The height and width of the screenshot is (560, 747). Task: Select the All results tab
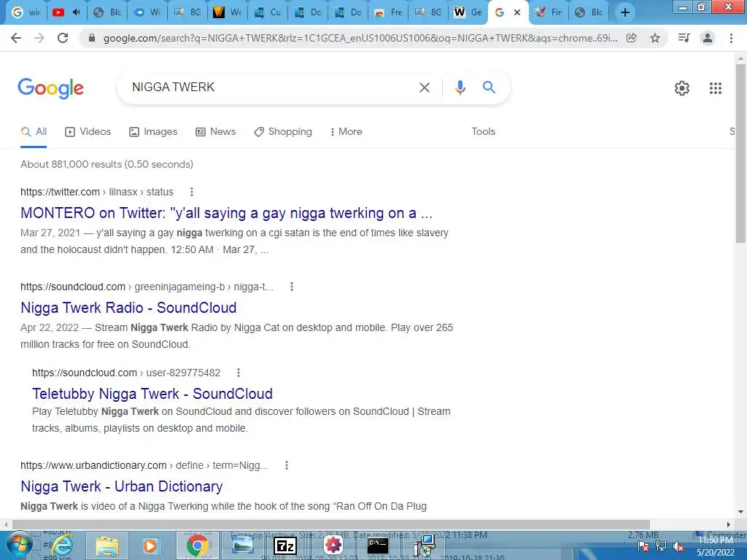(34, 132)
